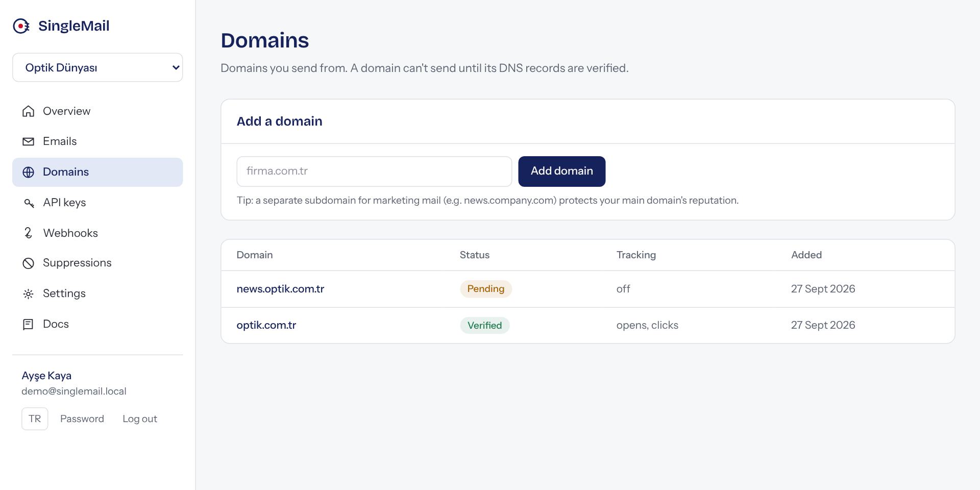Click the Docs page icon
The height and width of the screenshot is (490, 980).
tap(29, 324)
